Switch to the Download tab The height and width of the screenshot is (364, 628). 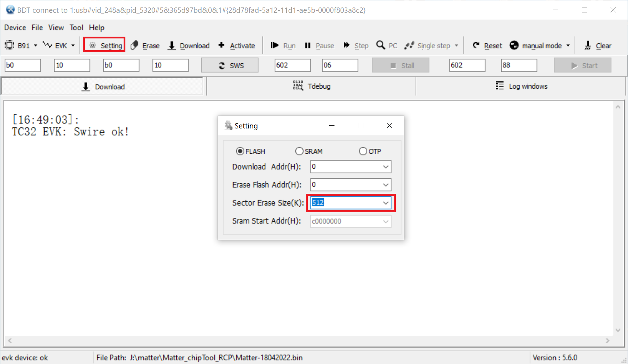click(103, 86)
